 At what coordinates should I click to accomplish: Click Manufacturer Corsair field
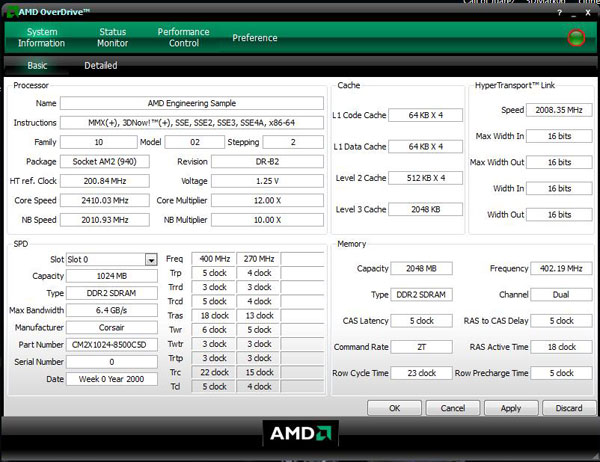pyautogui.click(x=112, y=328)
